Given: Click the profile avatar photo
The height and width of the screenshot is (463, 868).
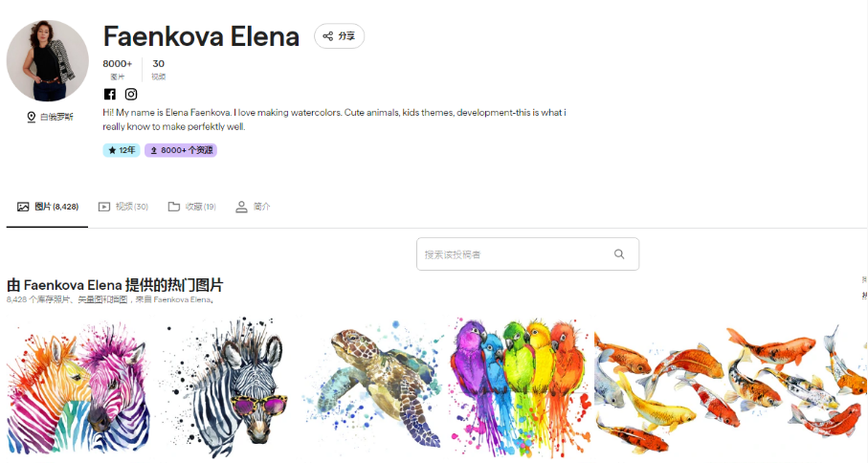Looking at the screenshot, I should click(48, 61).
